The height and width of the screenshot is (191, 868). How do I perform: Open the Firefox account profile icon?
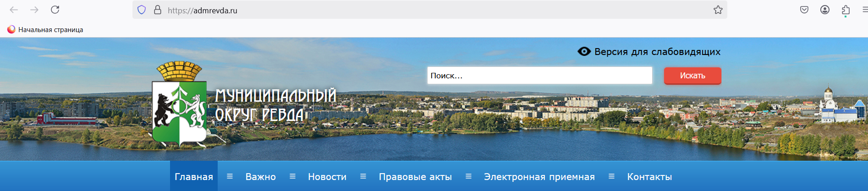825,10
